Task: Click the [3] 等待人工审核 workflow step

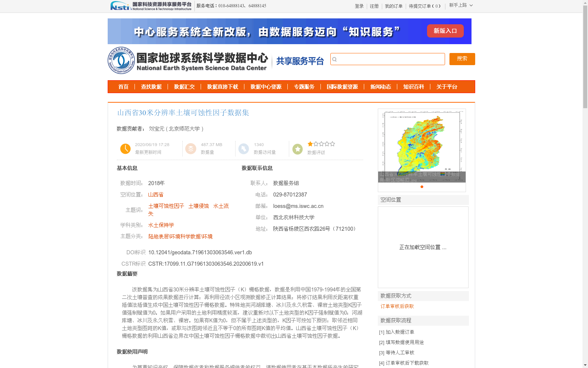Action: coord(397,353)
